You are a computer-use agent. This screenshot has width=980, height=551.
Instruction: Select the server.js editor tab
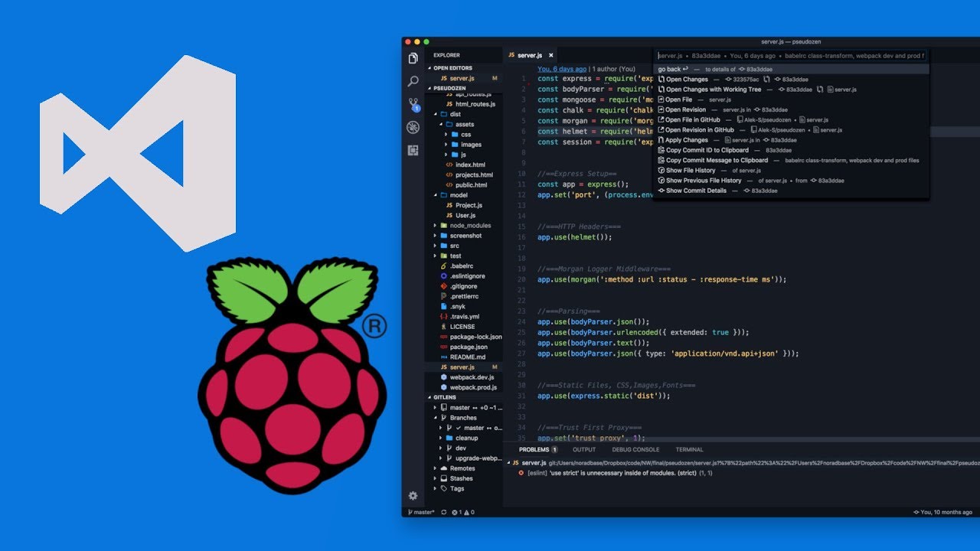coord(531,55)
